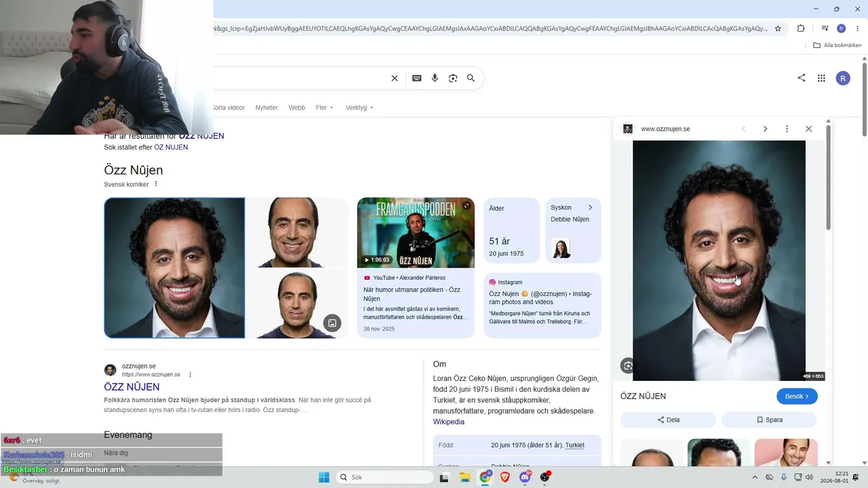Screen dimensions: 868x488
Task: Launch Brave browser from the taskbar
Action: coord(505,477)
